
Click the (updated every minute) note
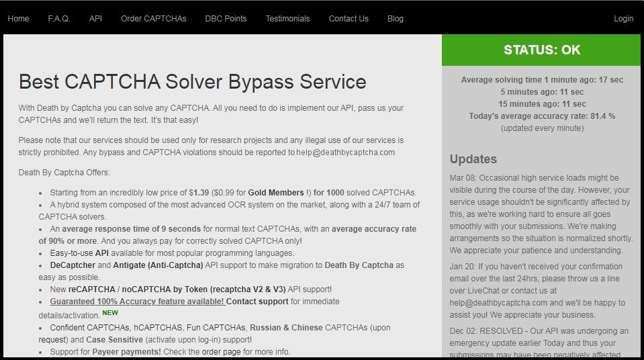pyautogui.click(x=542, y=128)
